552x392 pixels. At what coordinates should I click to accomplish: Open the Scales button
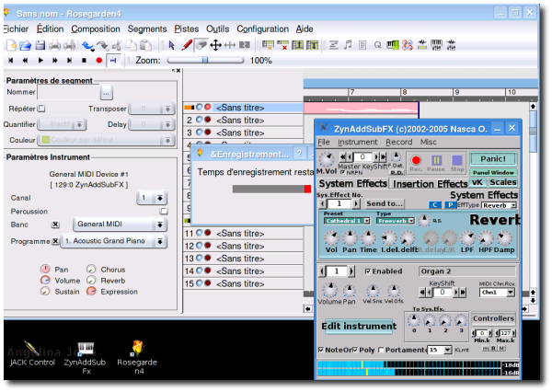point(502,182)
